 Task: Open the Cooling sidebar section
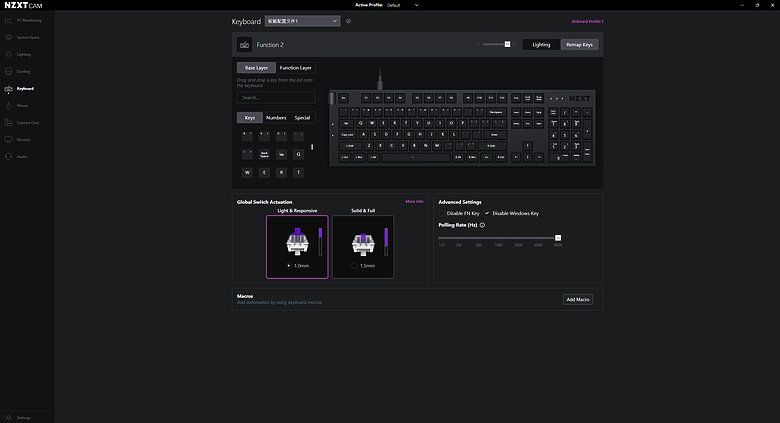(x=18, y=71)
